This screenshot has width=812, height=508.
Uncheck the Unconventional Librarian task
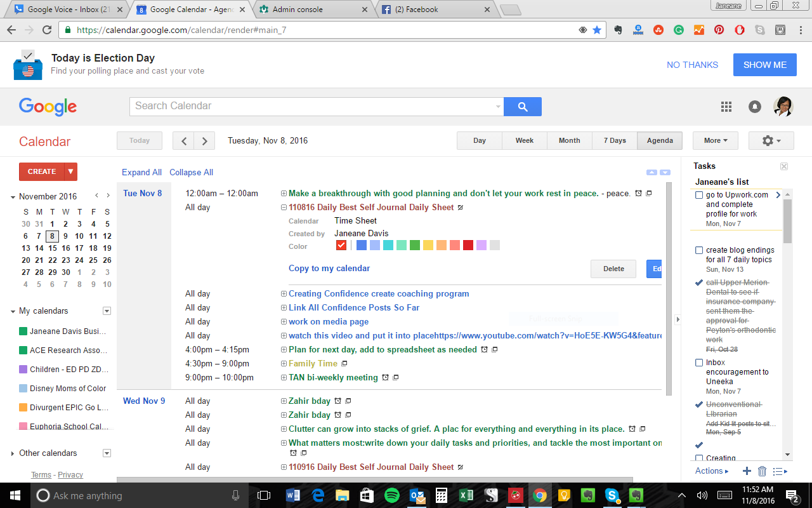(699, 404)
